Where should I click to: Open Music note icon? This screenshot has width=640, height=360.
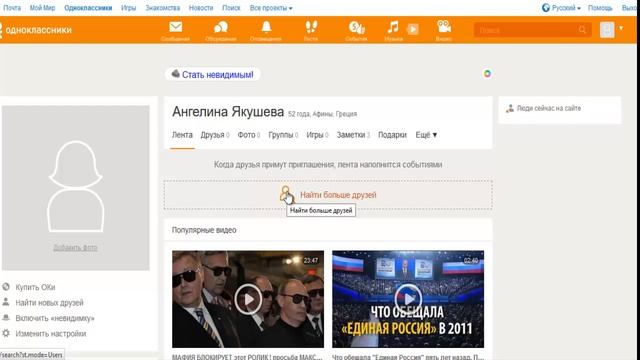(393, 27)
